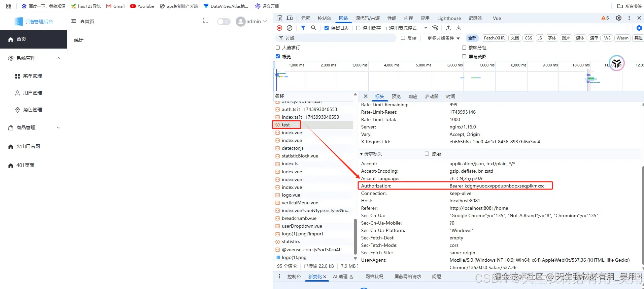644x289 pixels.
Task: Click the export HAR download icon
Action: point(459,28)
